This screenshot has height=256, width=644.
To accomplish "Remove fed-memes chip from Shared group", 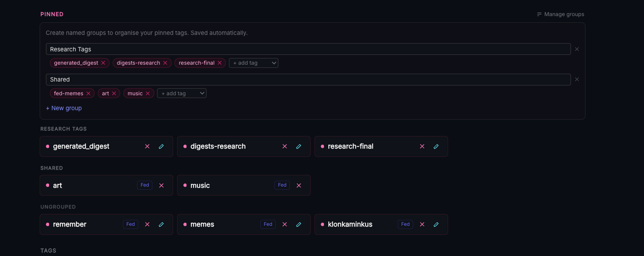I will 88,93.
